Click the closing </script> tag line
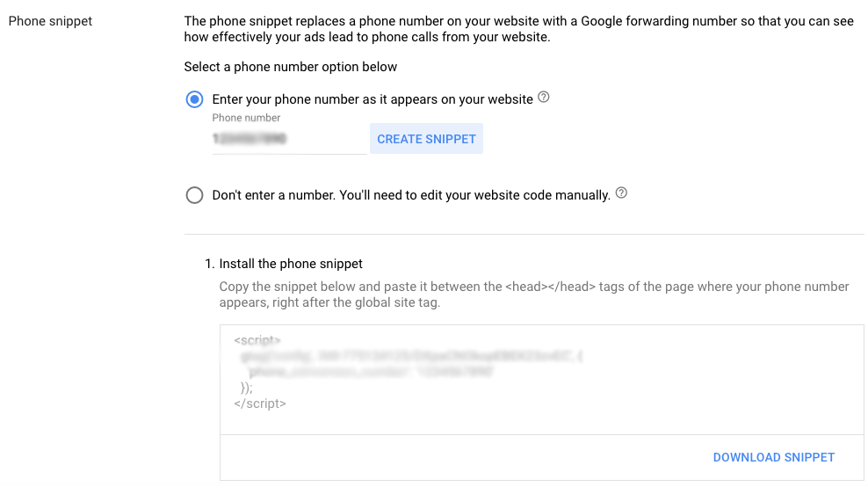The height and width of the screenshot is (487, 868). 260,403
